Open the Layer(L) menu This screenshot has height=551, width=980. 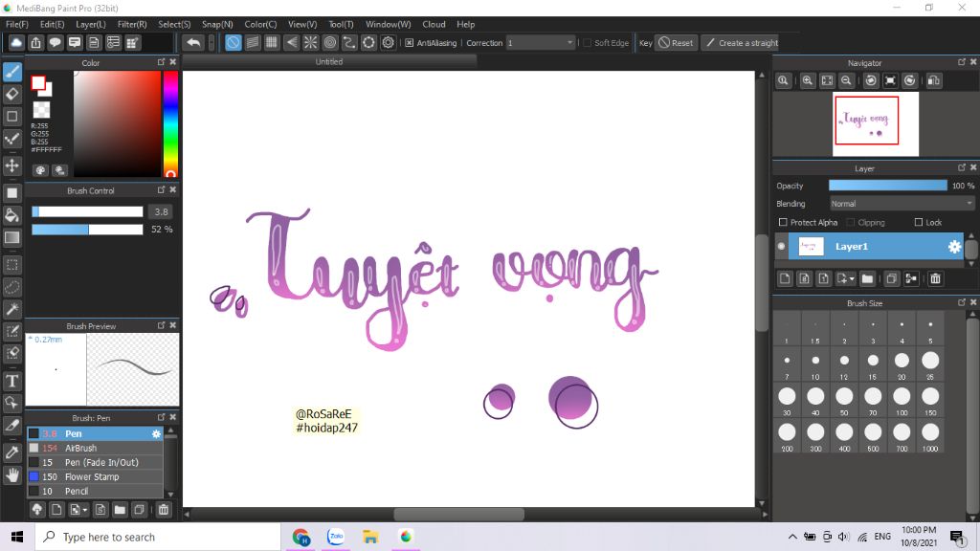click(91, 24)
